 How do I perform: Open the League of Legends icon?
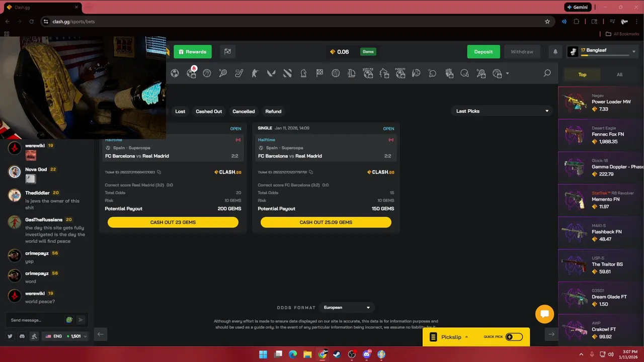(352, 73)
